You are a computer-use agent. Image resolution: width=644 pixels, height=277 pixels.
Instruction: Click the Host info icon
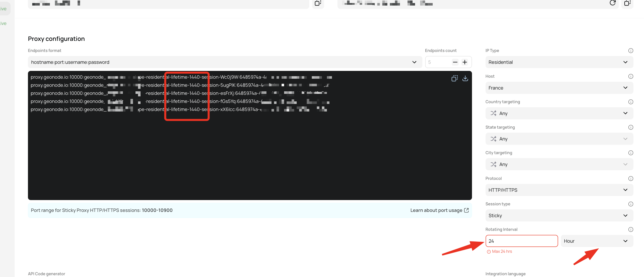point(631,76)
